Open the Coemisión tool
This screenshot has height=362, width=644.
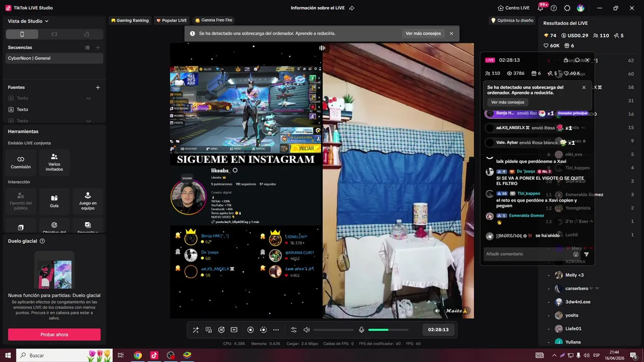(x=21, y=162)
